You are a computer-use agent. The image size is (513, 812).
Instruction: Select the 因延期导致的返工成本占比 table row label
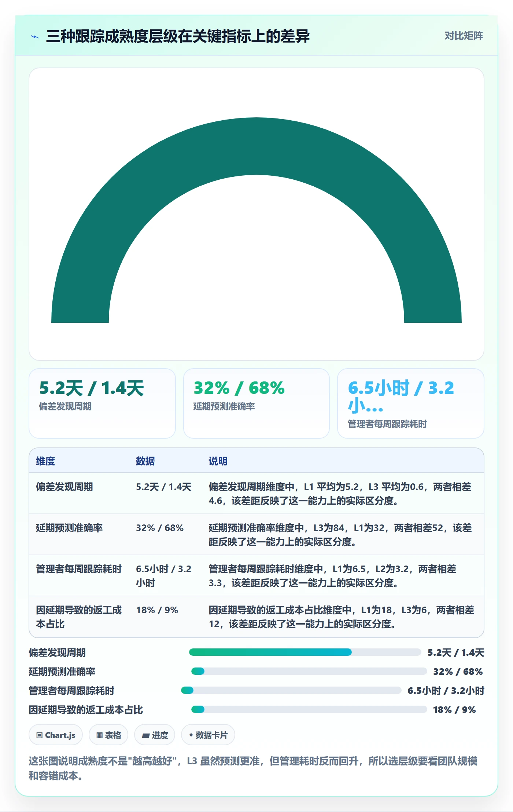click(79, 617)
